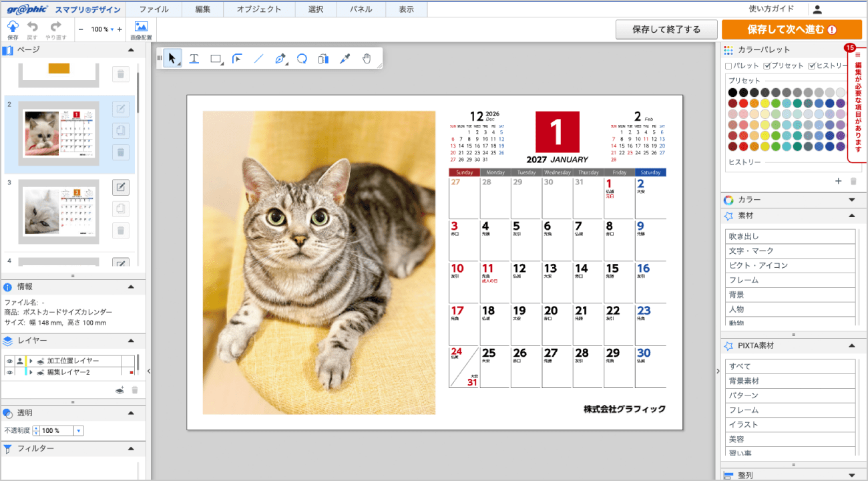
Task: Expand the 加工位置レイヤー tree arrow
Action: (x=31, y=361)
